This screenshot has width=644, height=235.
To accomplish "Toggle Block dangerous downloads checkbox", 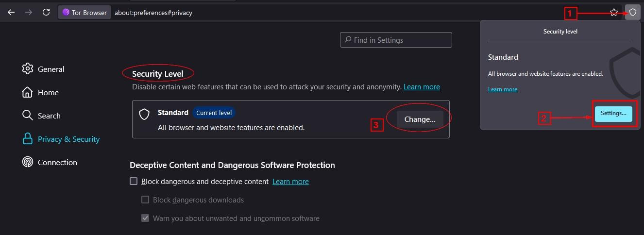I will [x=145, y=200].
